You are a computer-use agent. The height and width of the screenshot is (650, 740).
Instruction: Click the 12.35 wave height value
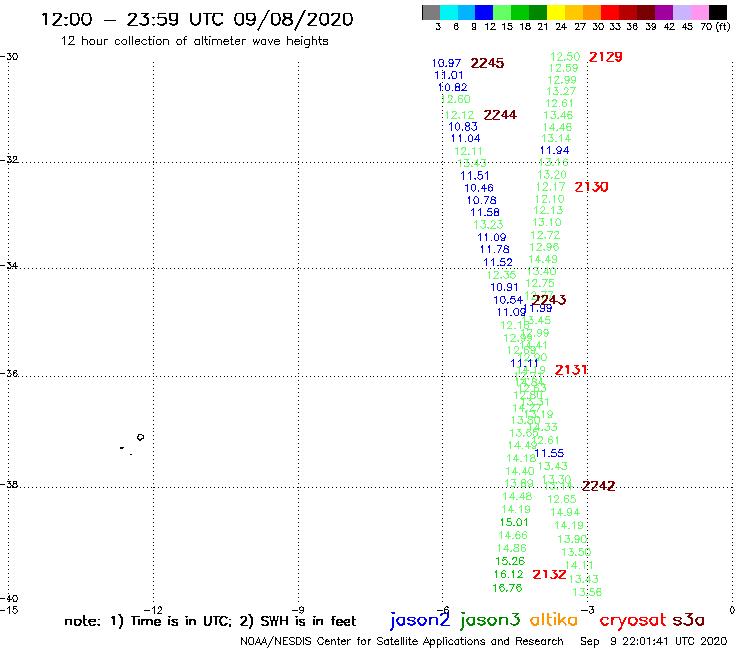click(x=502, y=275)
